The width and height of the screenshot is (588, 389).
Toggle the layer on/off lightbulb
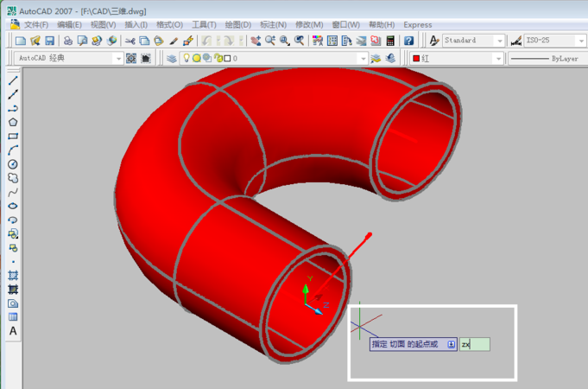186,58
